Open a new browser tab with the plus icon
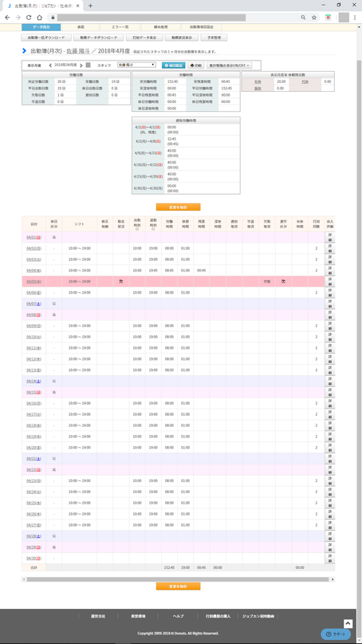Image resolution: width=362 pixels, height=644 pixels. (90, 6)
